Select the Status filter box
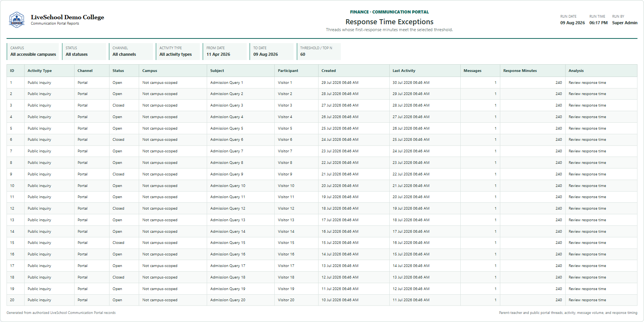This screenshot has width=644, height=322. pos(84,51)
